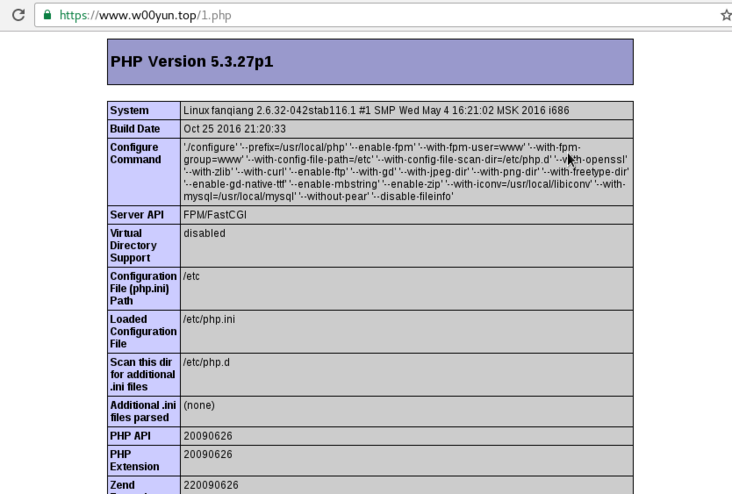Select the Loaded Configuration File label
Viewport: 732px width, 494px height.
tap(143, 332)
